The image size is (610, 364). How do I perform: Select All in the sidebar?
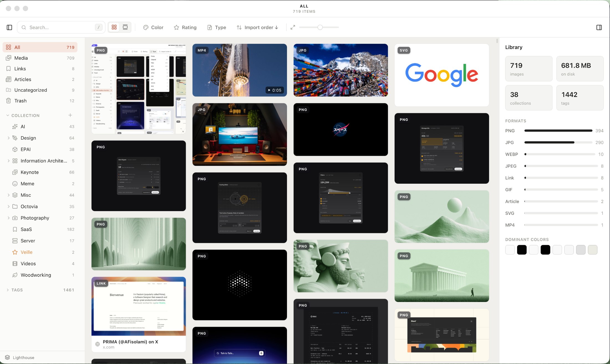[40, 47]
